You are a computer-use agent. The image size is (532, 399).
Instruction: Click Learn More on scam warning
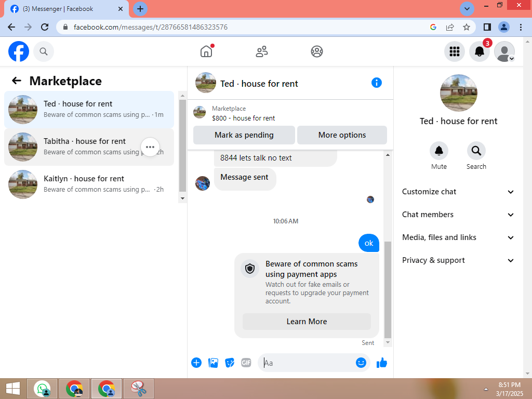click(307, 321)
